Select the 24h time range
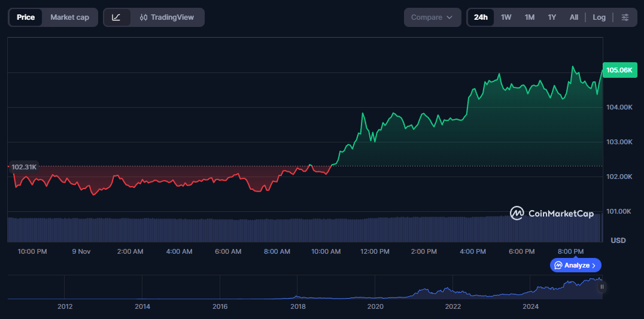The image size is (644, 319). point(481,17)
